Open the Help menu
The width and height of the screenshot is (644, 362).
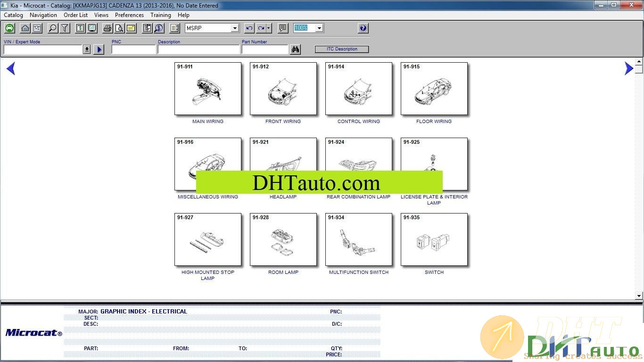tap(183, 15)
